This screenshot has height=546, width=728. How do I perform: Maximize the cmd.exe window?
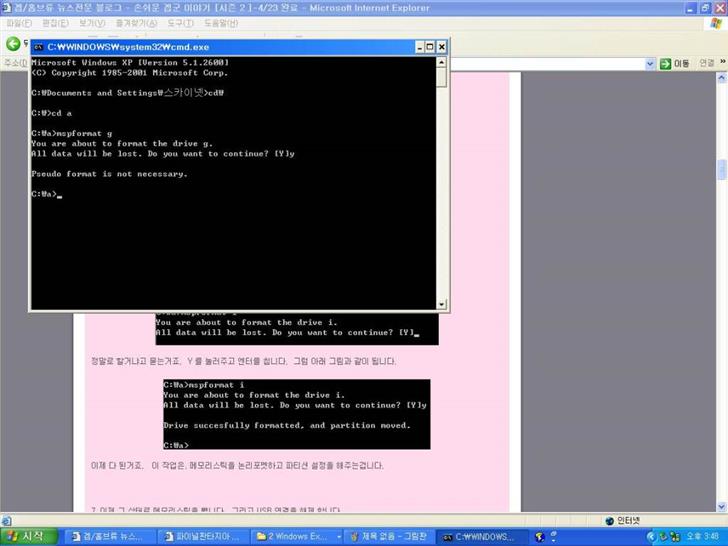click(x=430, y=47)
